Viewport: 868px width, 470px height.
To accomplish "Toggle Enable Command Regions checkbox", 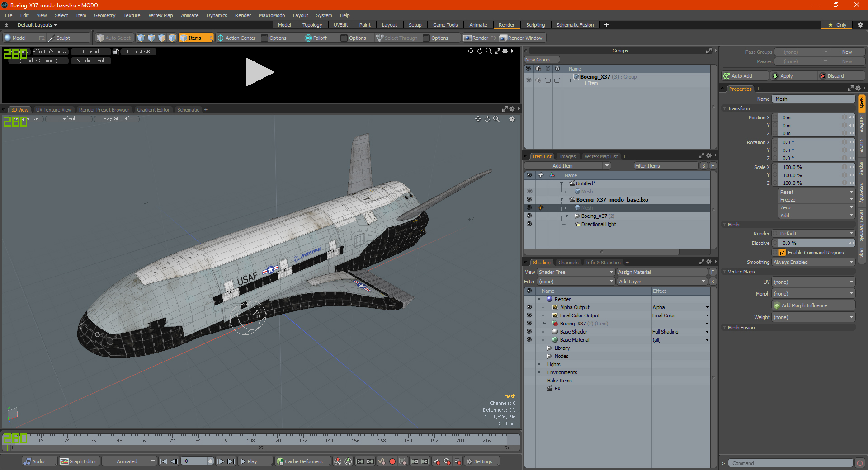I will click(x=782, y=253).
